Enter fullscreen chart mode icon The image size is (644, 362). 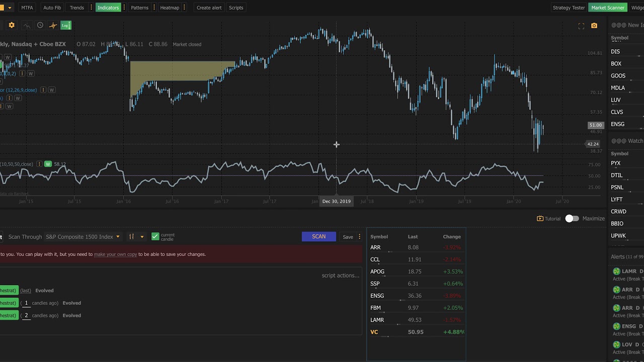click(581, 26)
